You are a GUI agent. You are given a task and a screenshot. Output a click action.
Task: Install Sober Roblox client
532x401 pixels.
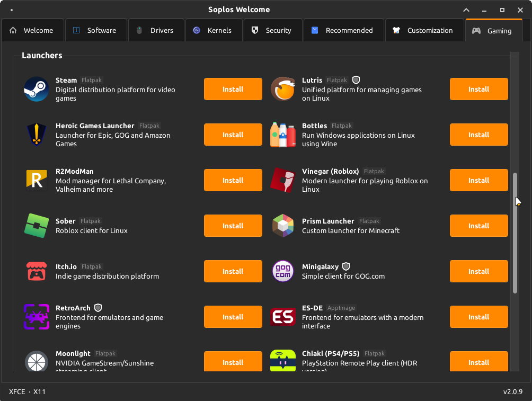233,226
